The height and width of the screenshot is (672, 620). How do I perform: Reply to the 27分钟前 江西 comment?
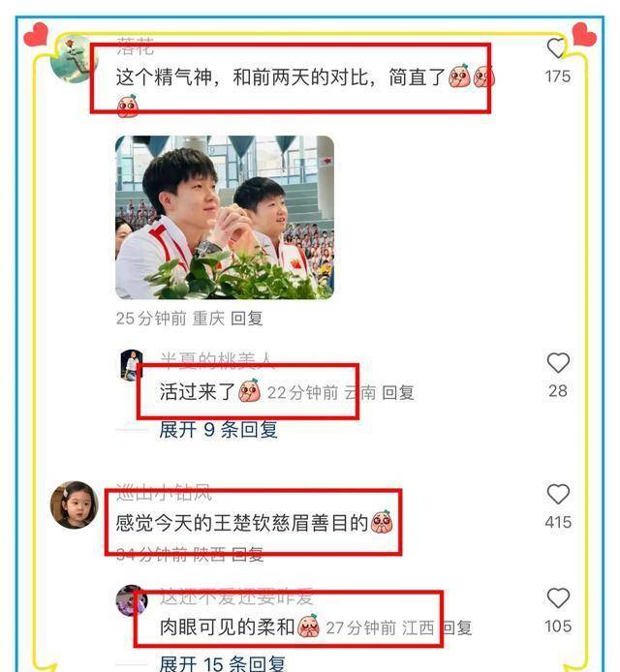coord(457,627)
